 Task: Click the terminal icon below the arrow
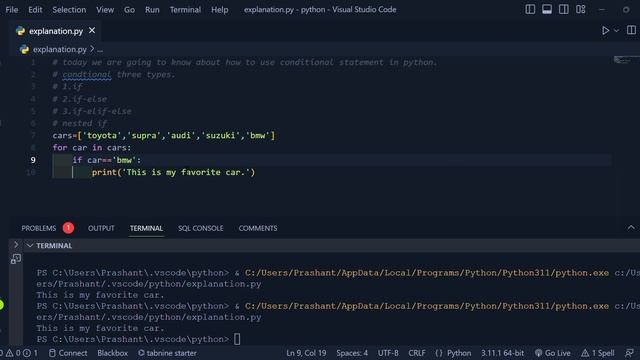(x=16, y=259)
